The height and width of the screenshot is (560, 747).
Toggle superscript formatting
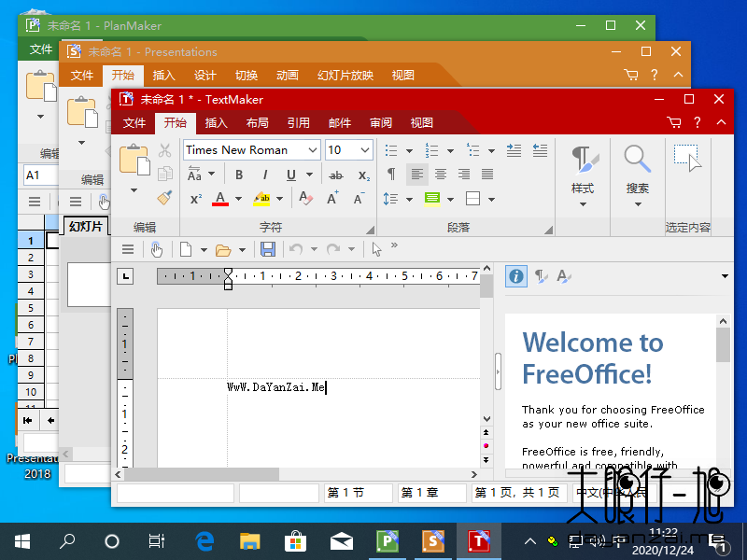[x=195, y=198]
